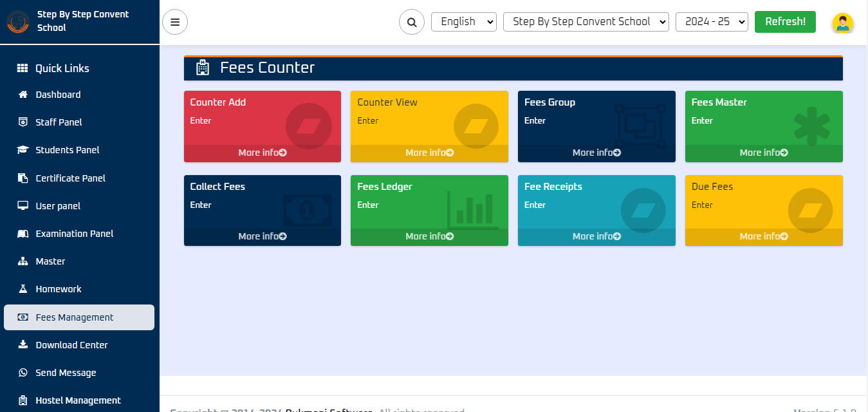Click the Students Panel graduation cap icon
The width and height of the screenshot is (868, 412).
coord(23,150)
